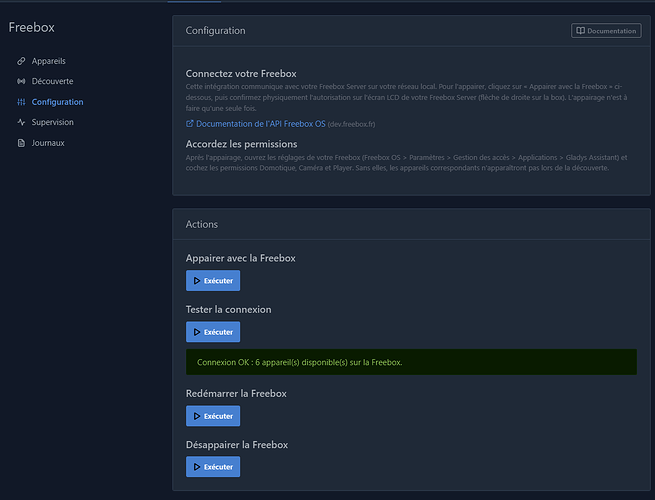Open the Découverte section
Screen dimensions: 655x500
[x=52, y=81]
